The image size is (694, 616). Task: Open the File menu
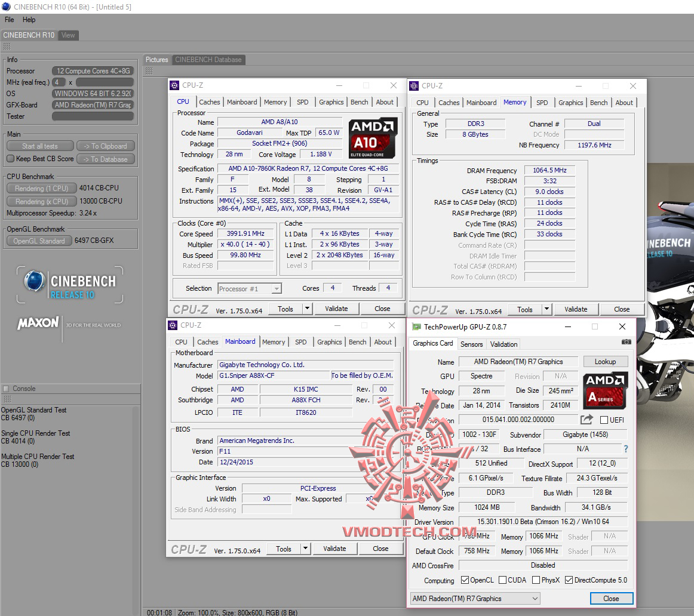click(x=10, y=20)
